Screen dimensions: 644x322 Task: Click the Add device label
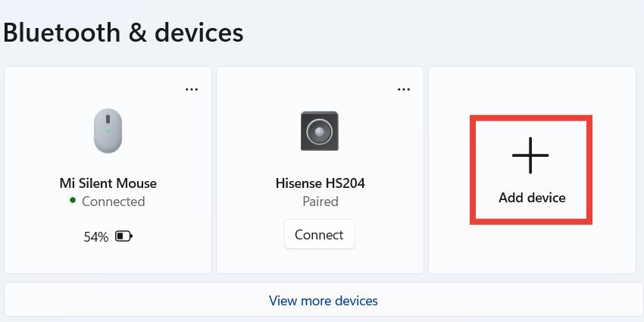pos(532,198)
